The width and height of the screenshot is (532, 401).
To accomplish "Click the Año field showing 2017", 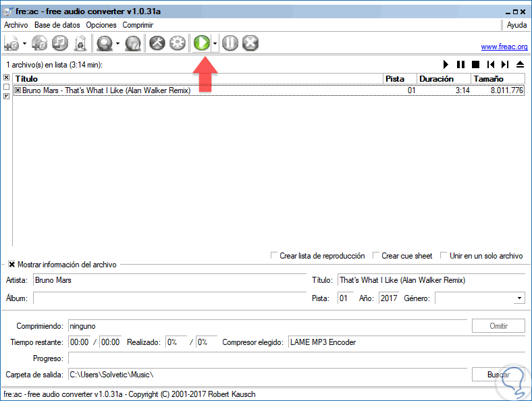I will point(388,298).
